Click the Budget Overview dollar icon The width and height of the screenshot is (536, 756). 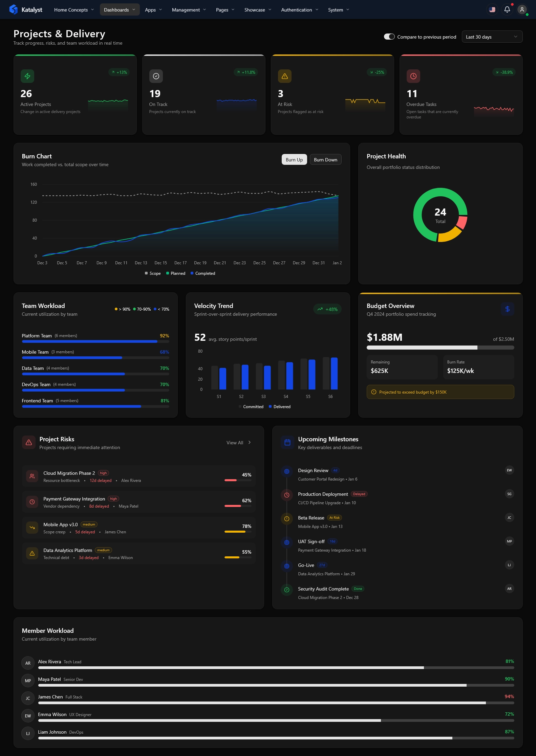tap(507, 309)
